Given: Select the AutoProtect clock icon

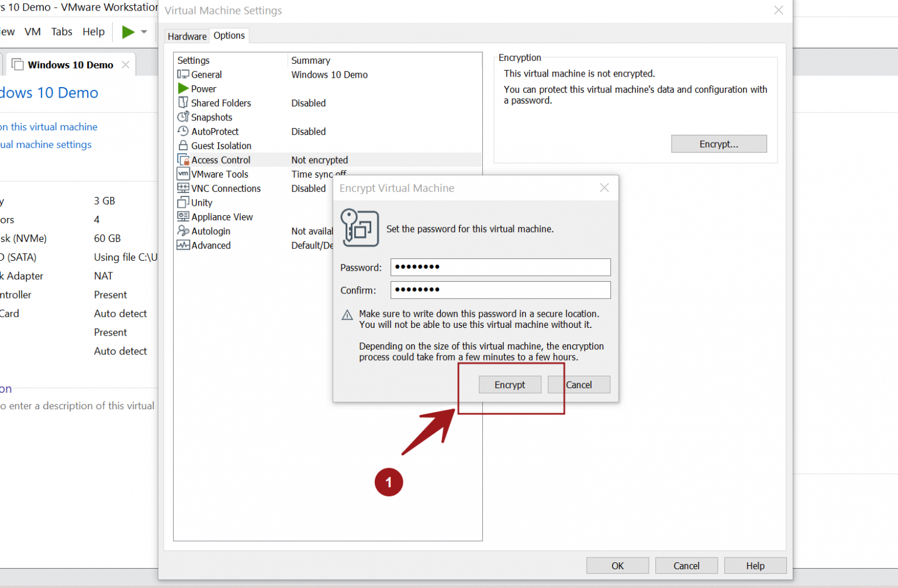Looking at the screenshot, I should 183,131.
